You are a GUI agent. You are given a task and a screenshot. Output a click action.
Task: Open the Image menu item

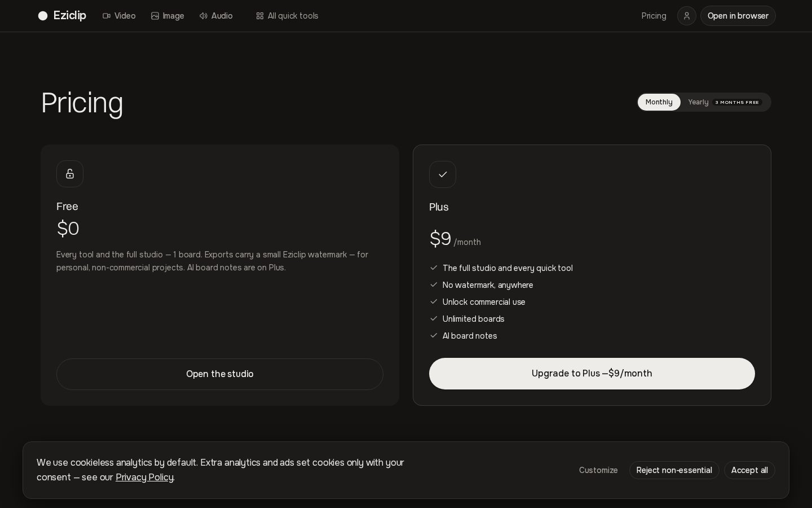[x=167, y=16]
